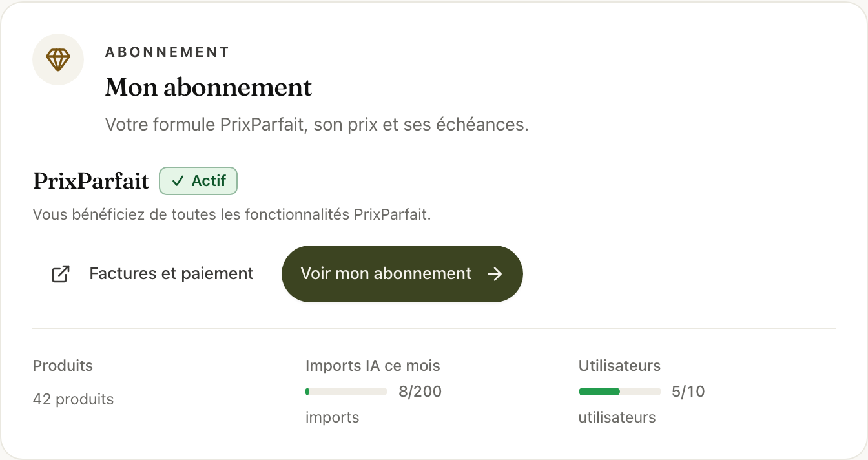The width and height of the screenshot is (868, 460).
Task: Click the Mon abonnement heading
Action: point(209,87)
